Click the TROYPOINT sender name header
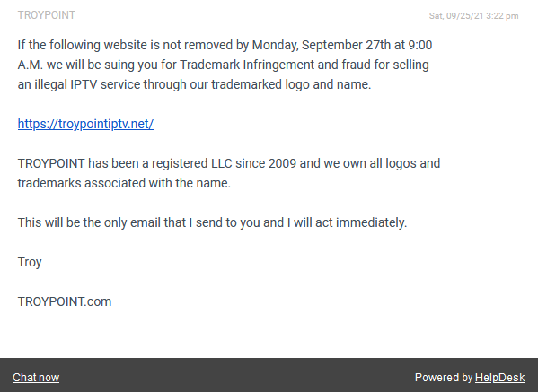This screenshot has width=538, height=392. tap(47, 15)
